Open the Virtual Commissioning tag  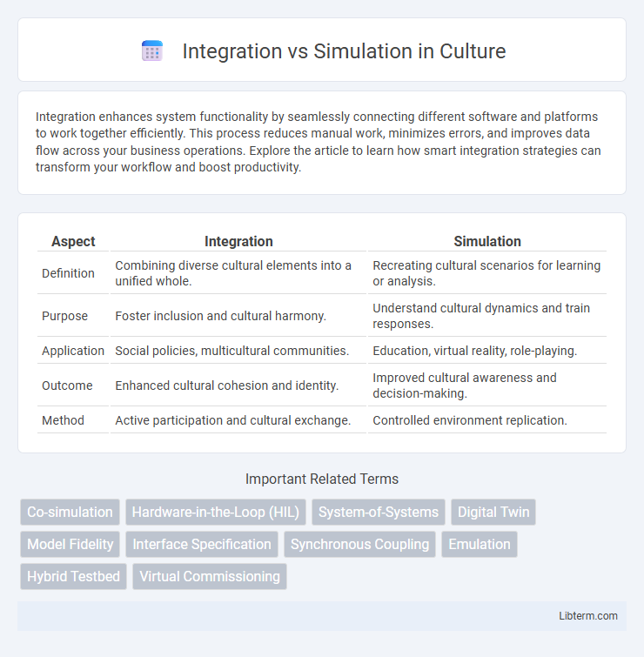click(210, 577)
